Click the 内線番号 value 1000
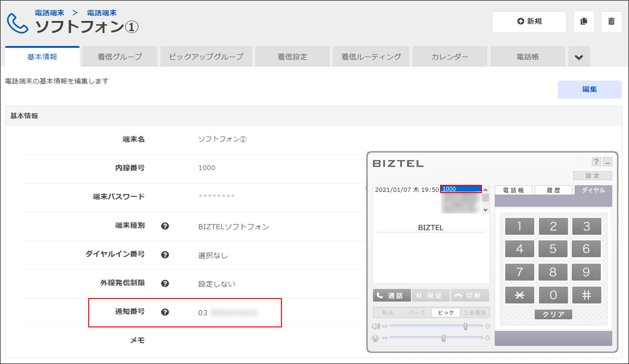 tap(207, 168)
